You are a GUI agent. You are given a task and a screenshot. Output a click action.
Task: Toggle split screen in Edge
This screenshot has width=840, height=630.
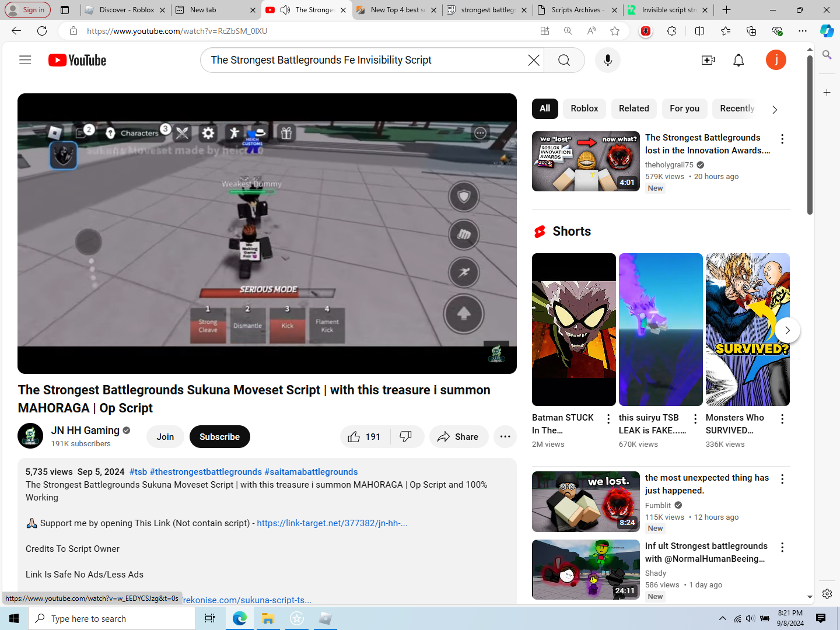tap(700, 31)
